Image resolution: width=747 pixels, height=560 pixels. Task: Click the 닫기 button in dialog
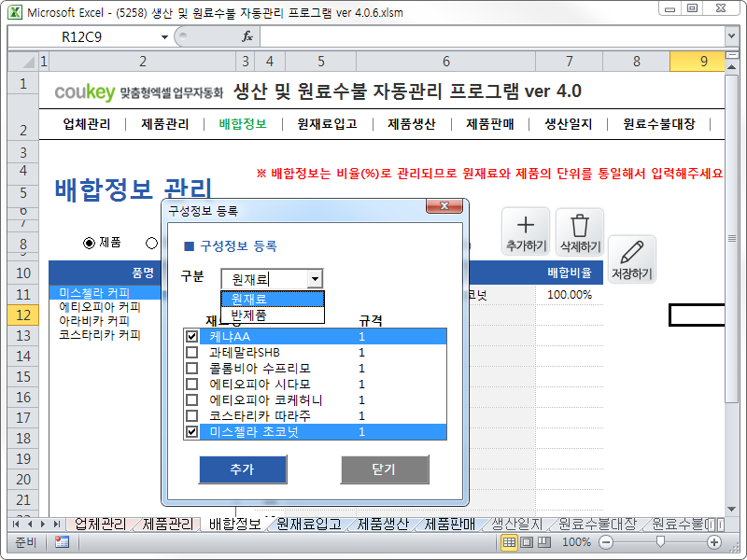coord(385,469)
